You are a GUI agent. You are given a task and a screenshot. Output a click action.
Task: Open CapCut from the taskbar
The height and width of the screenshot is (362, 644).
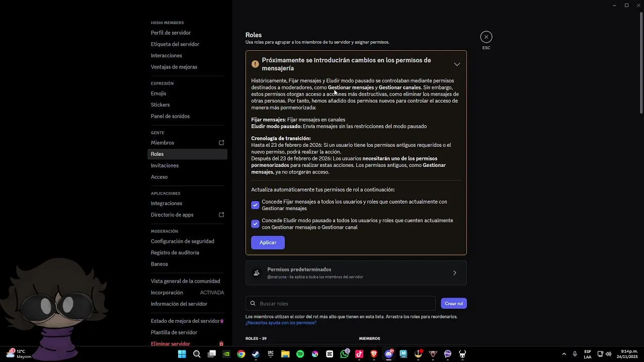point(330,354)
